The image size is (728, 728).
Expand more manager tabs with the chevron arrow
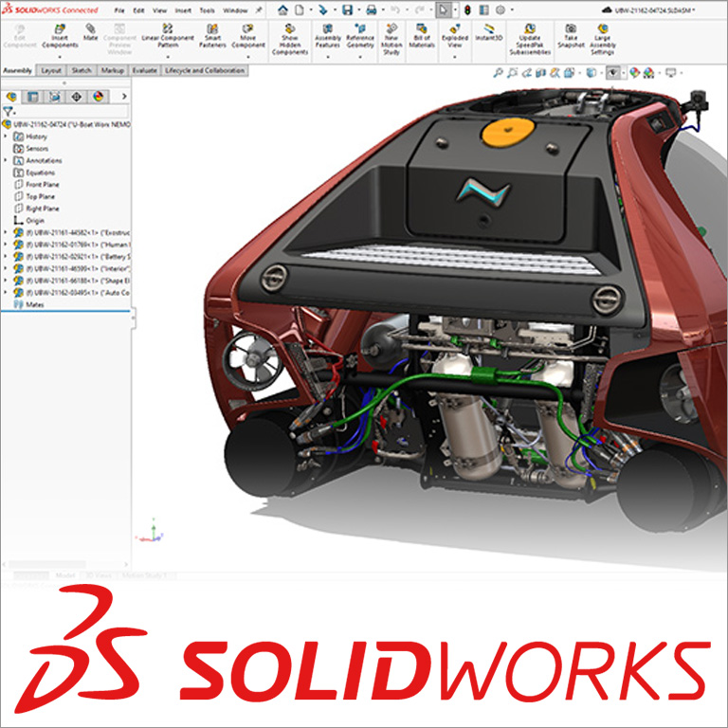tap(124, 97)
